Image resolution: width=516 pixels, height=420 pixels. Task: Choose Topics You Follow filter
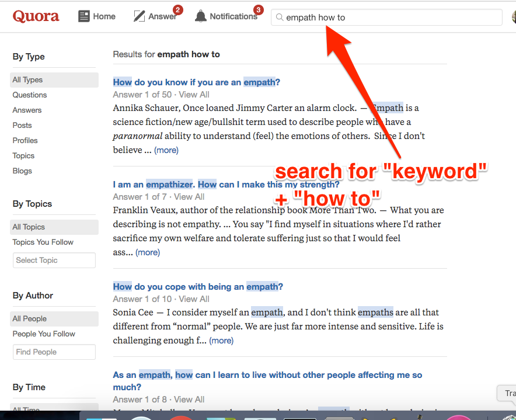[x=43, y=242]
